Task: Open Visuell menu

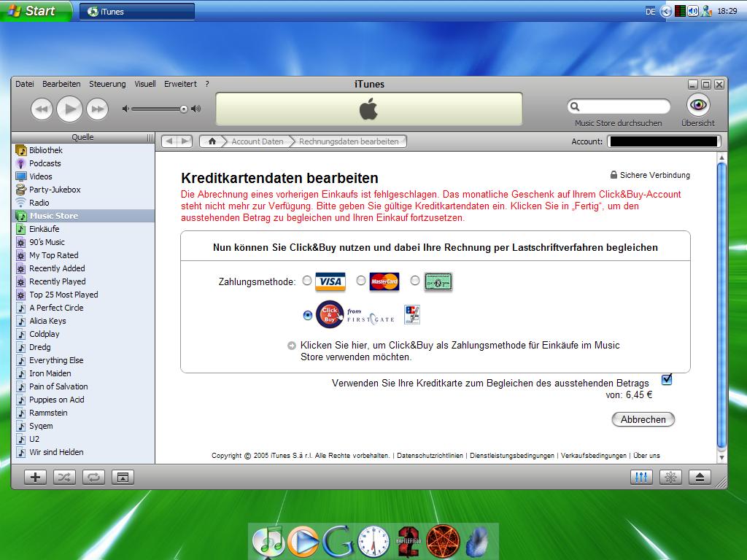Action: point(145,84)
